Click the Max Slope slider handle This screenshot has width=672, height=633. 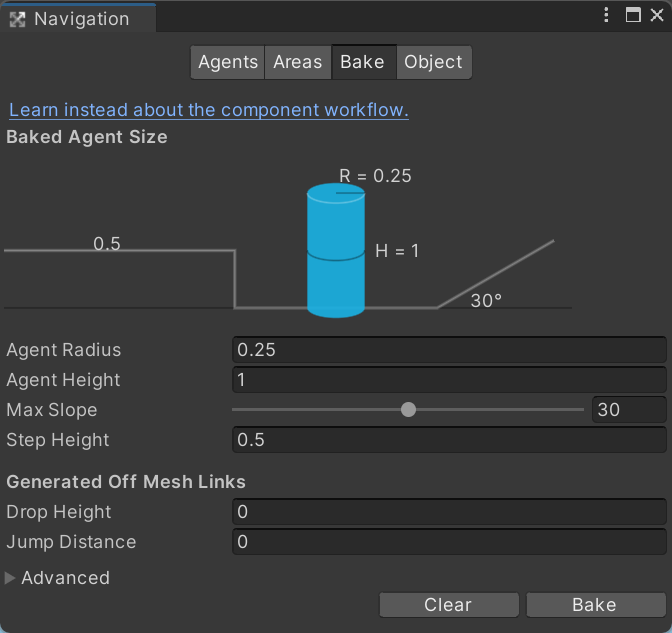coord(408,409)
